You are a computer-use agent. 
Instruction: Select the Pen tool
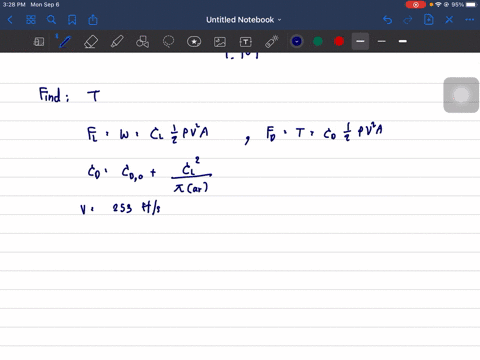click(x=65, y=42)
